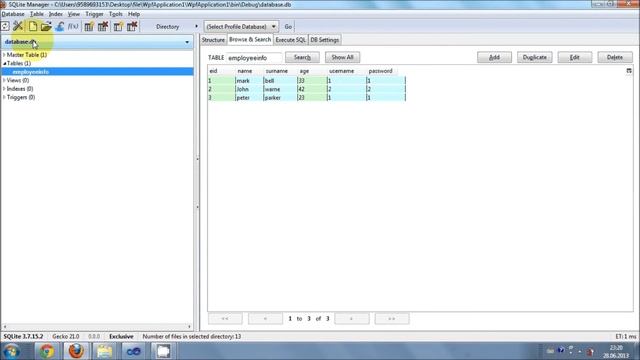Select the cell with surname warne
The image size is (640, 360).
click(x=280, y=89)
